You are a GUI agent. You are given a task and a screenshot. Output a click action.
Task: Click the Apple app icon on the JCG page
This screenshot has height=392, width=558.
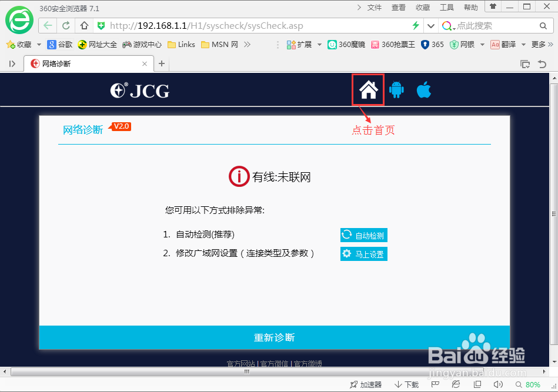(423, 89)
